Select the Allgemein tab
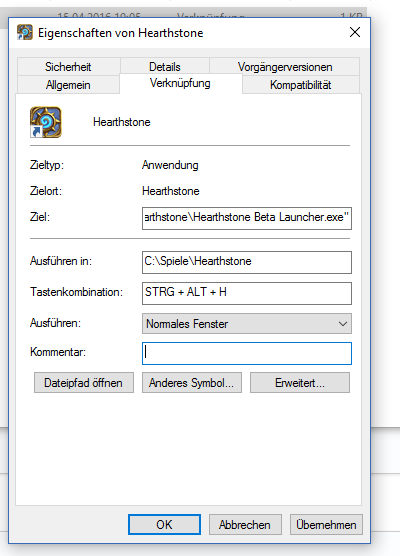The height and width of the screenshot is (556, 400). point(68,85)
